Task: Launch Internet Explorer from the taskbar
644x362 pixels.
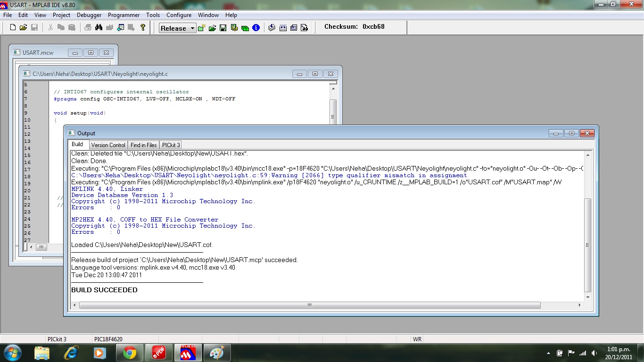Action: click(71, 353)
